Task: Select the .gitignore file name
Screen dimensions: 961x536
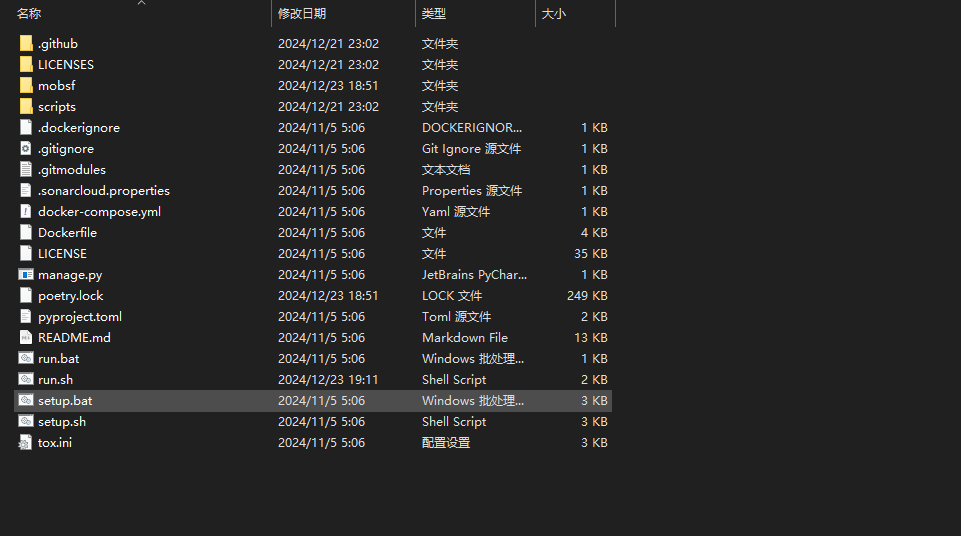Action: coord(66,148)
